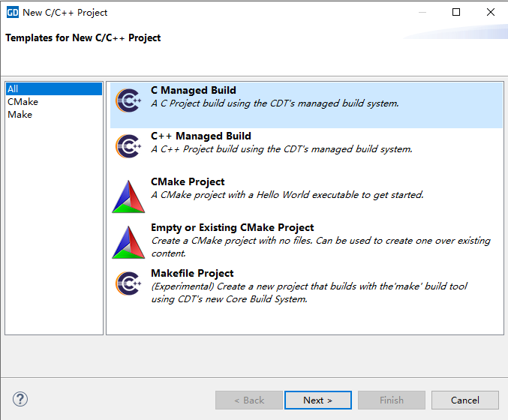Select Empty or Existing CMake Project title
The height and width of the screenshot is (420, 508).
coord(233,228)
